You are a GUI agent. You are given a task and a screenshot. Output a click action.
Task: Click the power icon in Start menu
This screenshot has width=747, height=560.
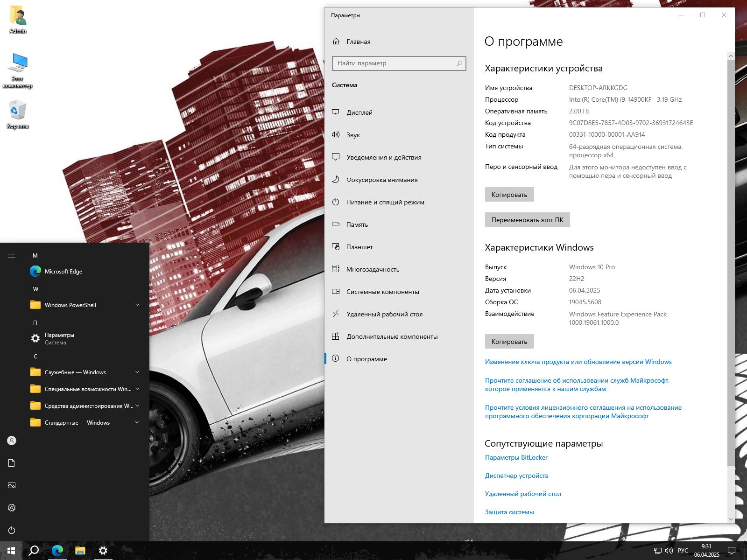tap(12, 530)
